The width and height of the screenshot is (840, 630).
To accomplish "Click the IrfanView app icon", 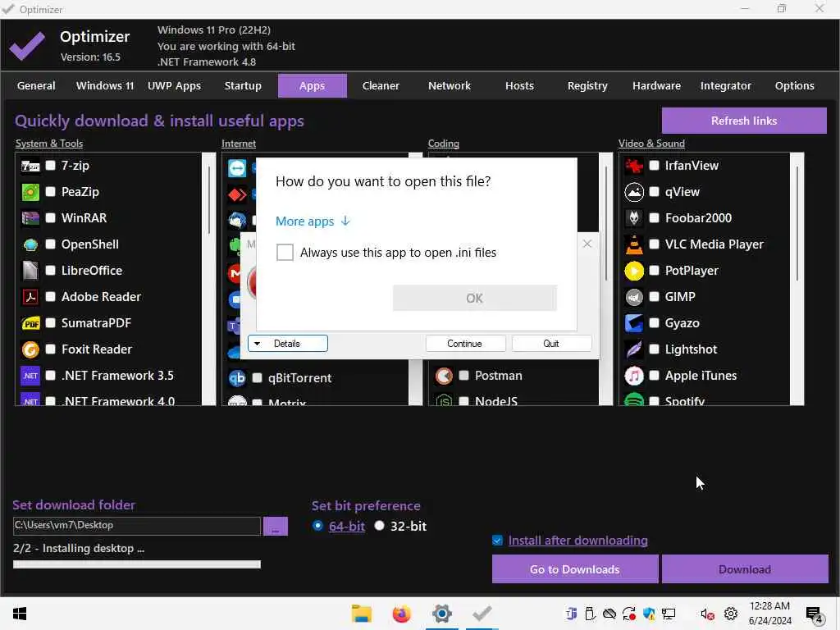I will [634, 166].
